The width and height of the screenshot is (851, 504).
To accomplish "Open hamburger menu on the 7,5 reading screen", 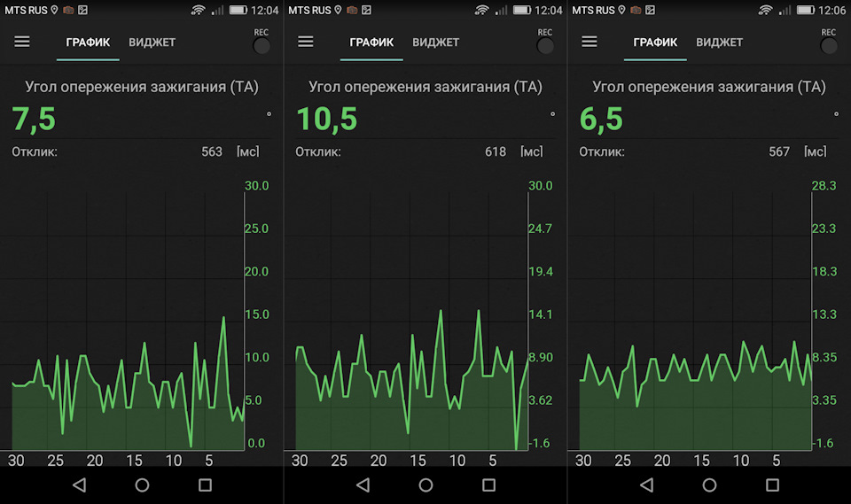I will click(x=21, y=42).
